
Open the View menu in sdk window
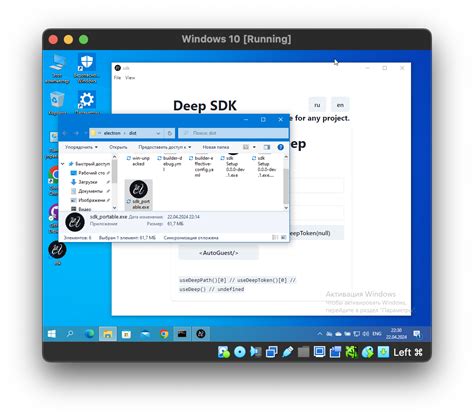pos(130,78)
